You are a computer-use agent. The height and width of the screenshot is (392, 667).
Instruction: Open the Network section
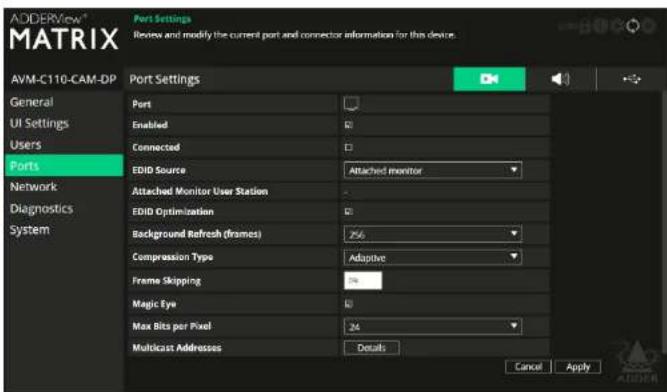[x=33, y=187]
